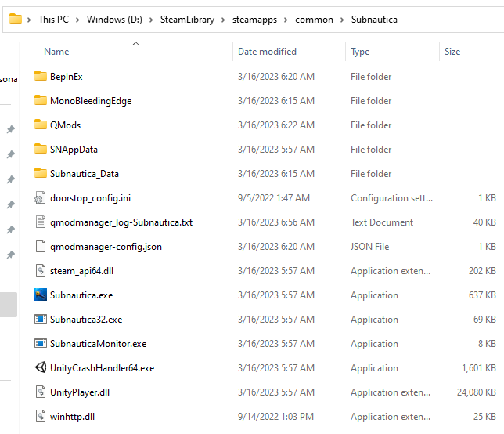Click the folder icon in address bar
The width and height of the screenshot is (504, 434).
click(16, 19)
